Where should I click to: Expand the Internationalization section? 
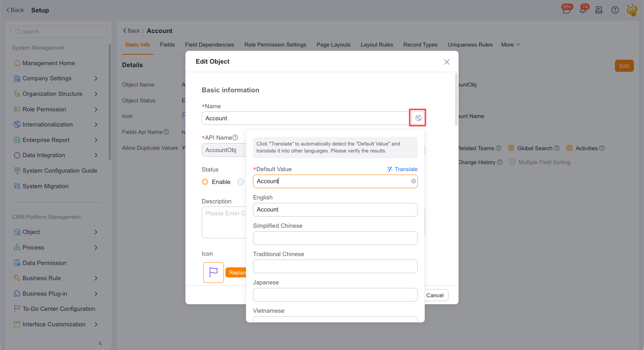[96, 125]
